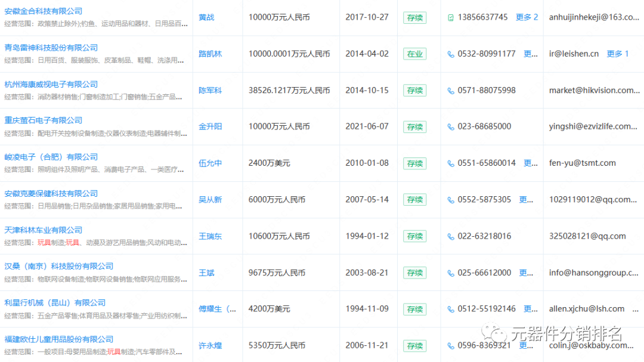Expand more phones next to 0596-8369321
Viewport: 644px width, 362px height.
pyautogui.click(x=526, y=345)
